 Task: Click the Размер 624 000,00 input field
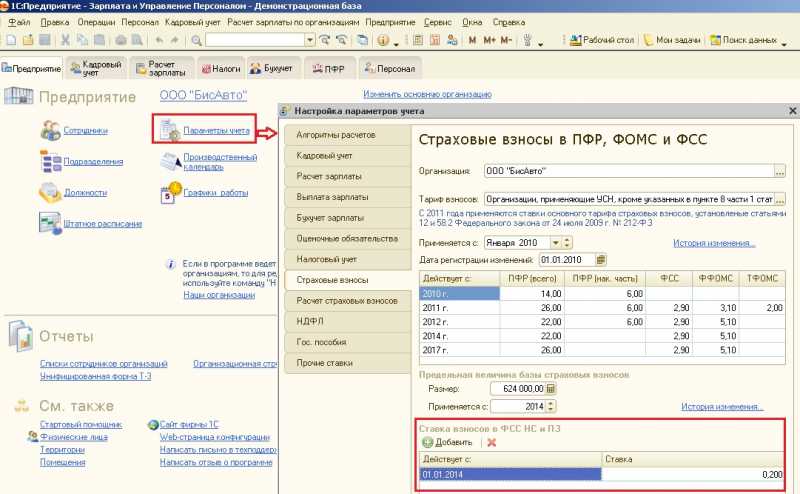tap(518, 389)
